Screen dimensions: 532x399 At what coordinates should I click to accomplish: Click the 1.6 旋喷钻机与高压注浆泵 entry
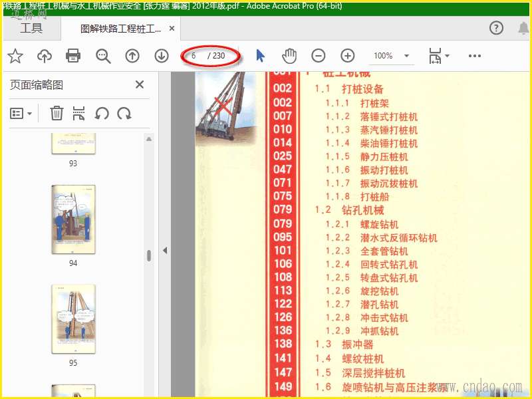pos(380,387)
